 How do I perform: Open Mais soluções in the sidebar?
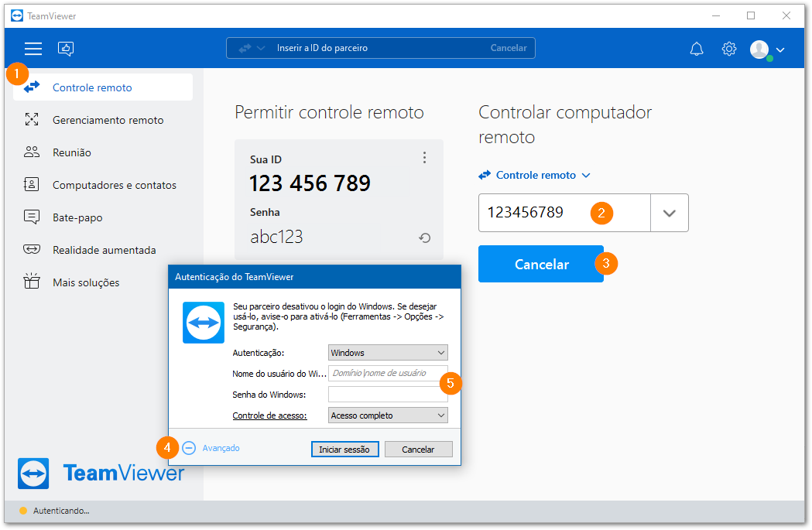pyautogui.click(x=103, y=282)
